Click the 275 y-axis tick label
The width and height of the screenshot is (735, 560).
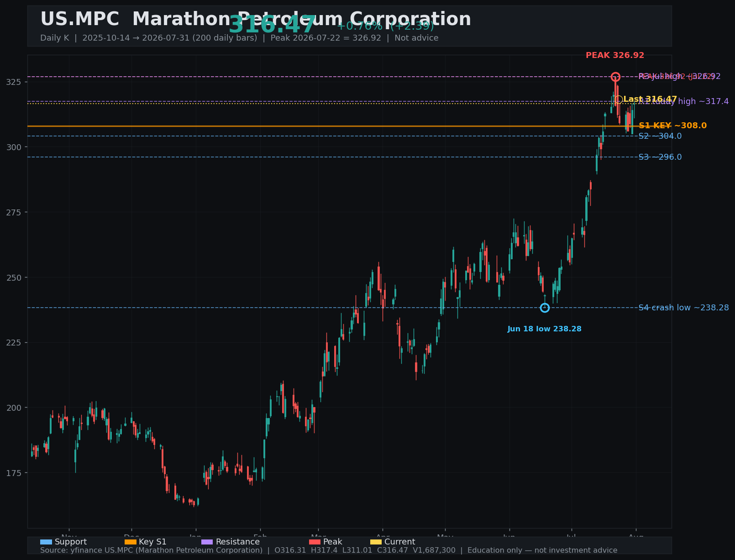(15, 212)
